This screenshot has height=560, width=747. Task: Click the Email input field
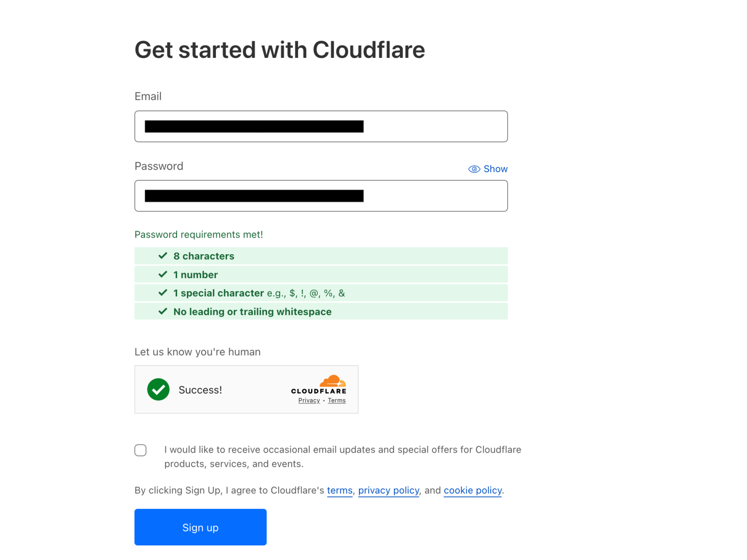321,126
